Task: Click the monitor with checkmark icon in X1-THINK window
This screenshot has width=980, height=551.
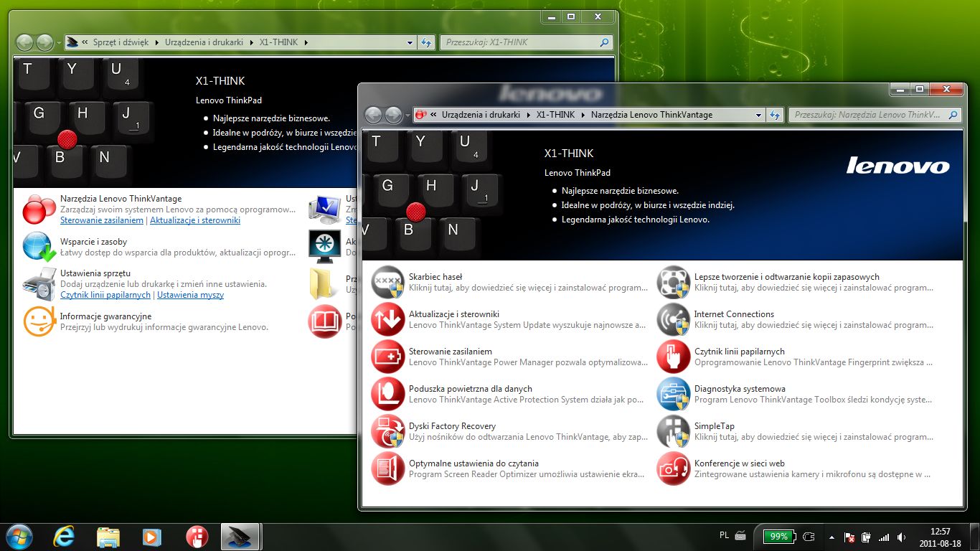Action: point(325,209)
